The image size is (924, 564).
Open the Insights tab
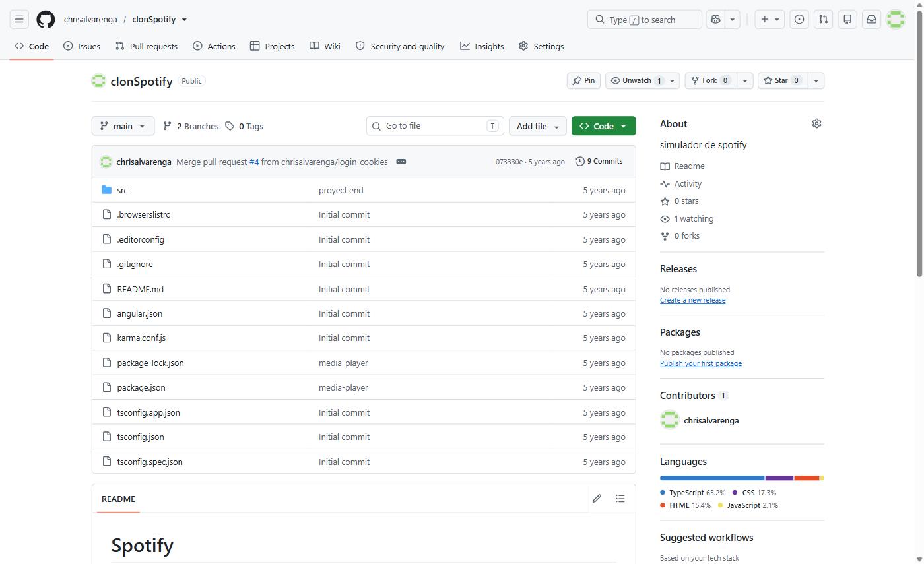pyautogui.click(x=482, y=46)
